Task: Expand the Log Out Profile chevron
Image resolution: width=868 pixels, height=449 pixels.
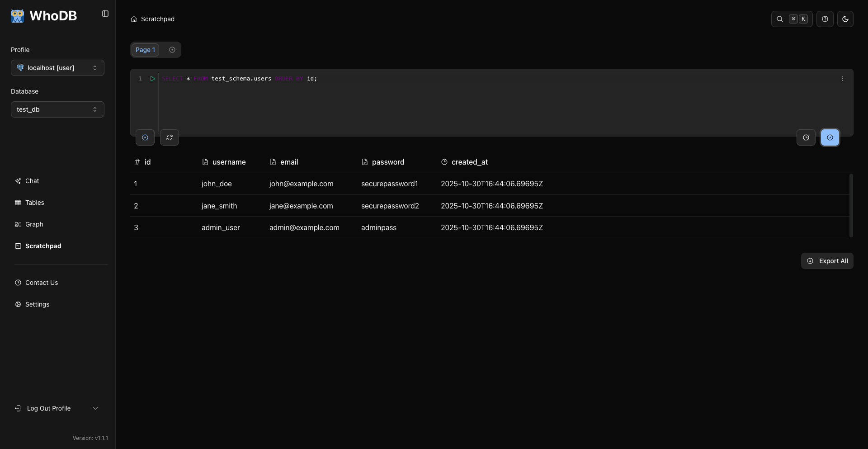Action: [95, 408]
